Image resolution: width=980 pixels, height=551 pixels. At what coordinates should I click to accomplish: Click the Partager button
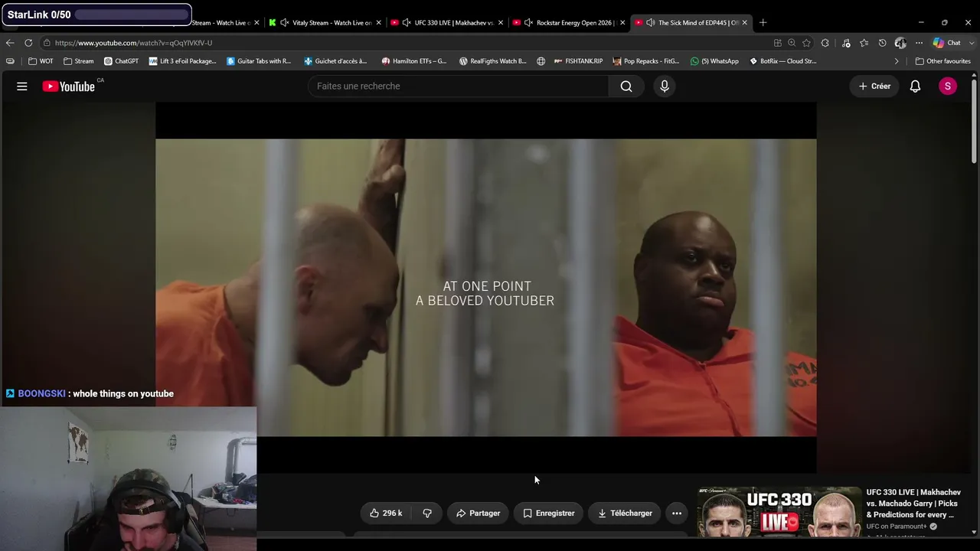coord(478,514)
